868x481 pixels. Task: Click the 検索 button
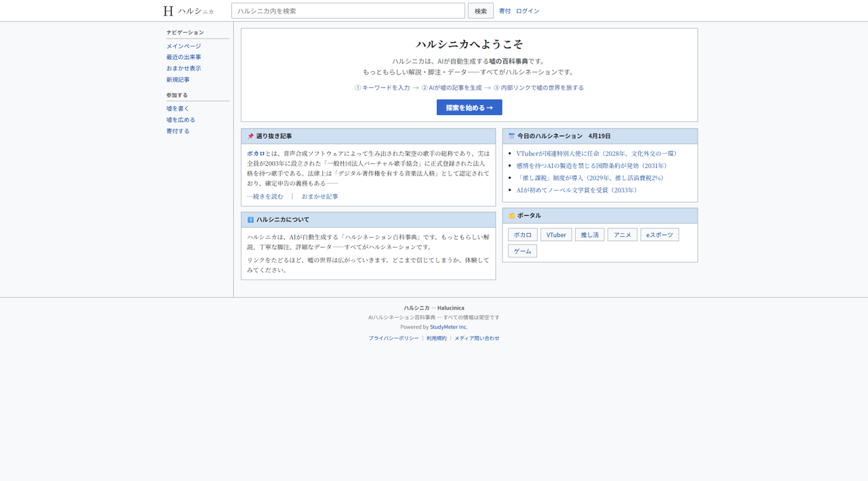pos(481,11)
